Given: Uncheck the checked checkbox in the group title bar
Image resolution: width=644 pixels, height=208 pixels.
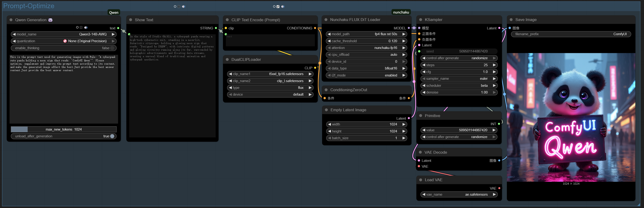Looking at the screenshot, I should tap(278, 7).
